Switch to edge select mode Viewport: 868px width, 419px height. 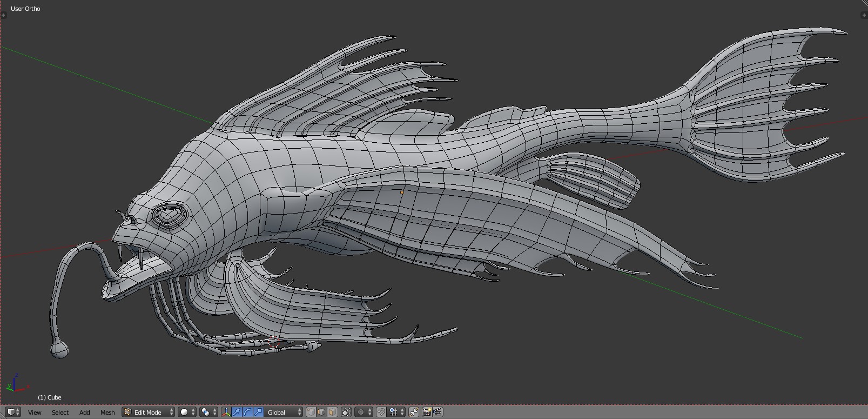coord(321,412)
